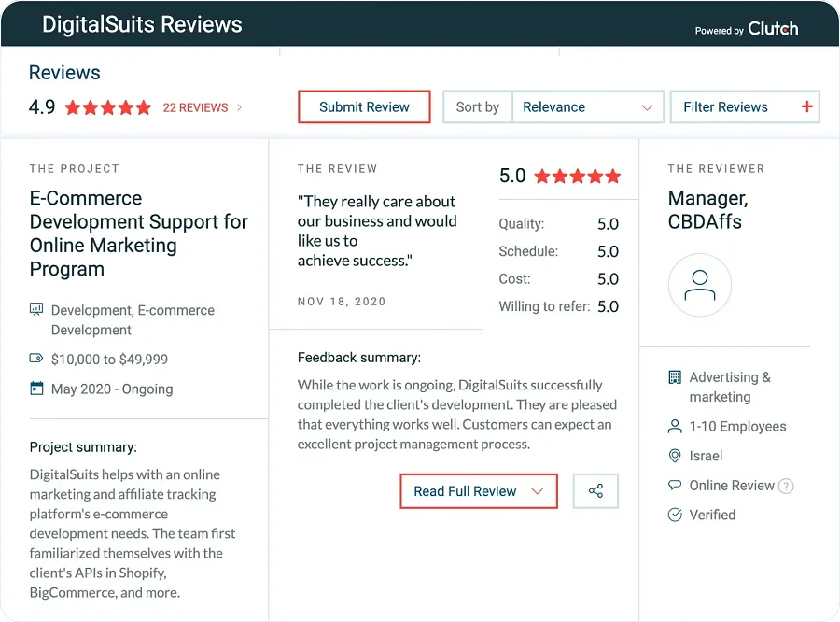Click the Reviews heading
The image size is (840, 622).
click(x=64, y=73)
